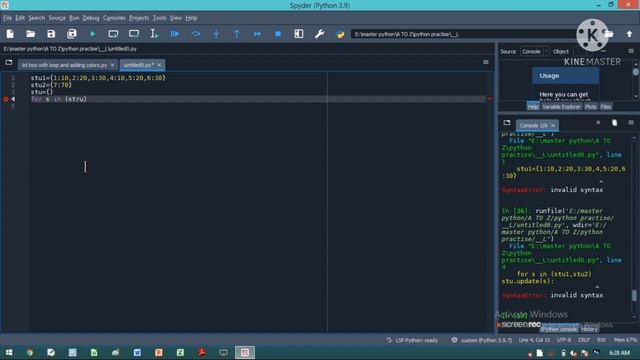Click the custom Python environment status
The width and height of the screenshot is (640, 360).
(x=482, y=340)
